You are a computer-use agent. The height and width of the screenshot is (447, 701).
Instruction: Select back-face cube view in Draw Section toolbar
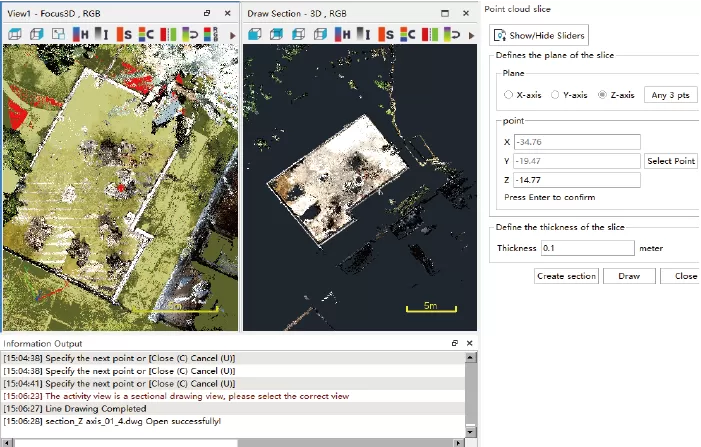pos(276,34)
